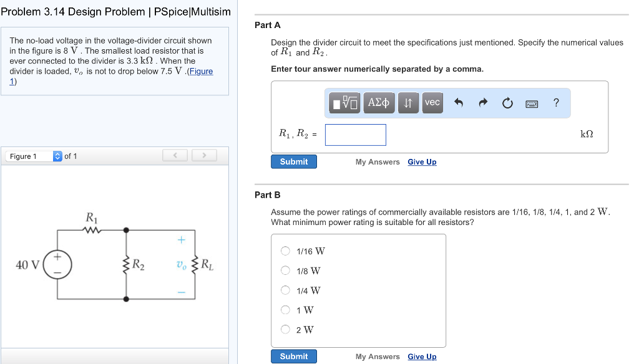Go to next figure arrow
This screenshot has width=639, height=364.
[204, 155]
